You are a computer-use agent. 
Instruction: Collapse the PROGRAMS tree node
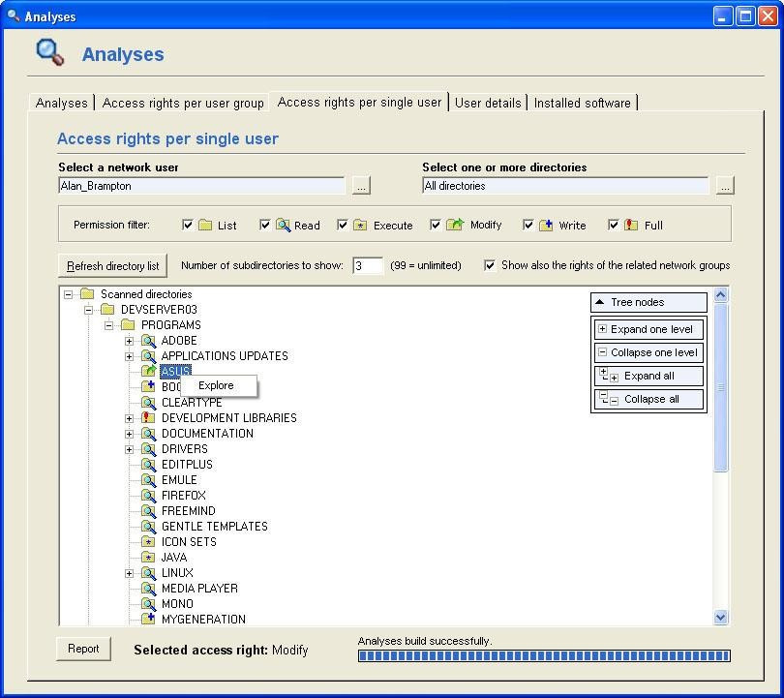[108, 325]
